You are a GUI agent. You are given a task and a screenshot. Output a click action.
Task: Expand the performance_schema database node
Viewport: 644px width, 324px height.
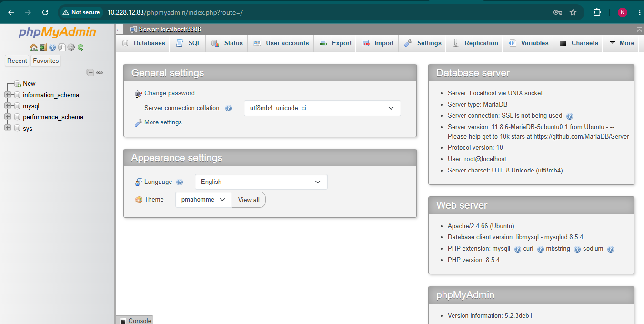(8, 117)
